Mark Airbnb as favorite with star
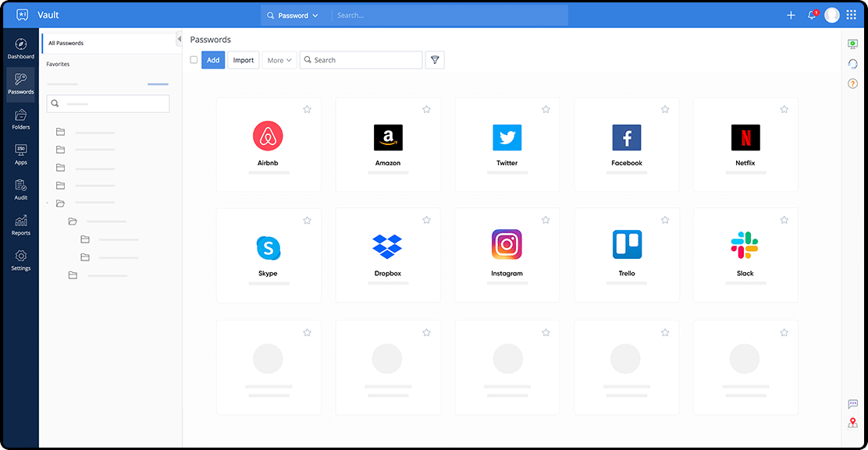Screen dimensions: 868x450 coord(308,109)
